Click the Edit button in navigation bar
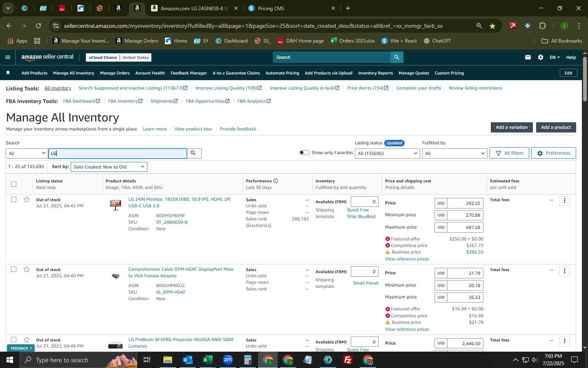Viewport: 588px width, 368px height. 568,73
